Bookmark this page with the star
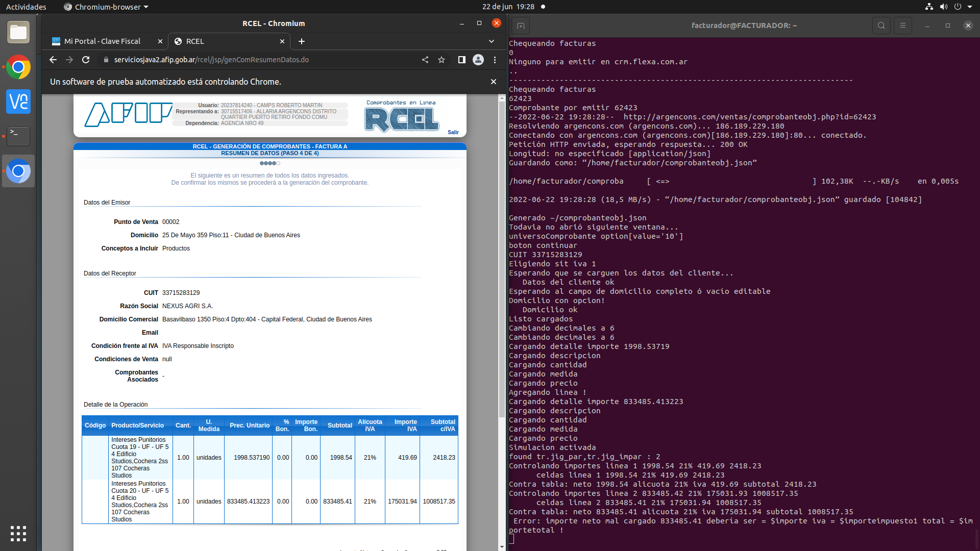This screenshot has height=551, width=980. (x=442, y=60)
